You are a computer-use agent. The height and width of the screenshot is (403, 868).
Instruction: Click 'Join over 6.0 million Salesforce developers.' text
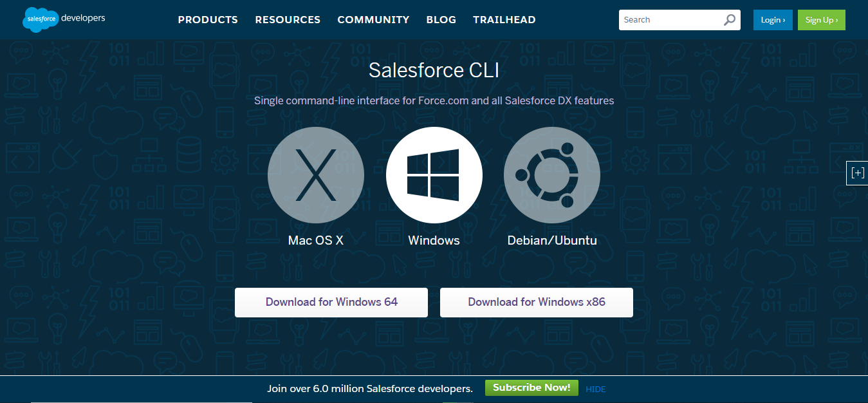(x=370, y=389)
